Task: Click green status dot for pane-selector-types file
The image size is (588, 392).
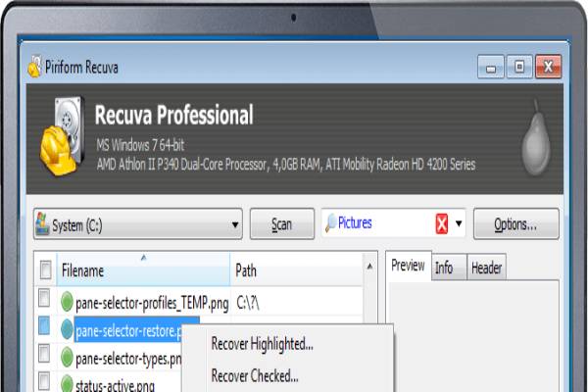Action: [67, 357]
